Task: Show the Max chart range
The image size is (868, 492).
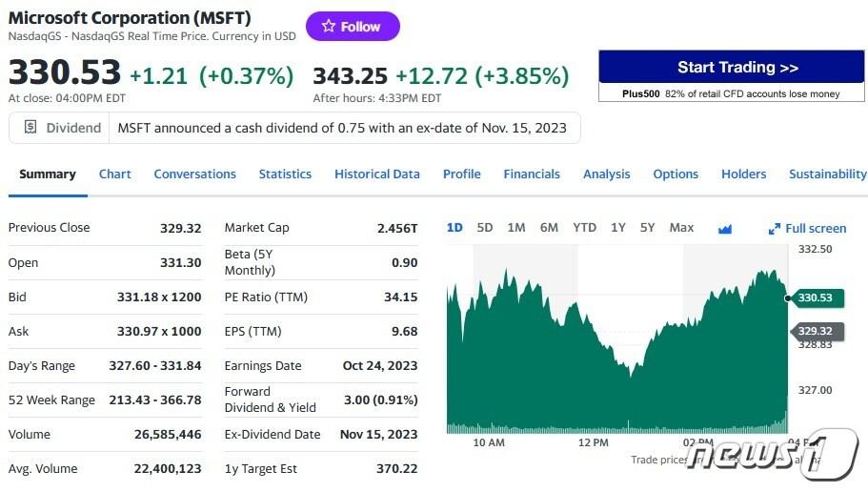Action: (x=681, y=227)
